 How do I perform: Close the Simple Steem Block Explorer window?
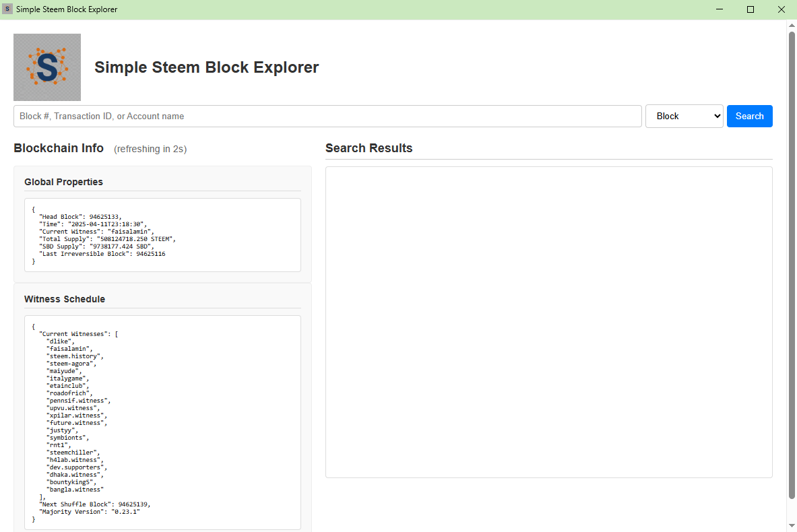pyautogui.click(x=782, y=9)
